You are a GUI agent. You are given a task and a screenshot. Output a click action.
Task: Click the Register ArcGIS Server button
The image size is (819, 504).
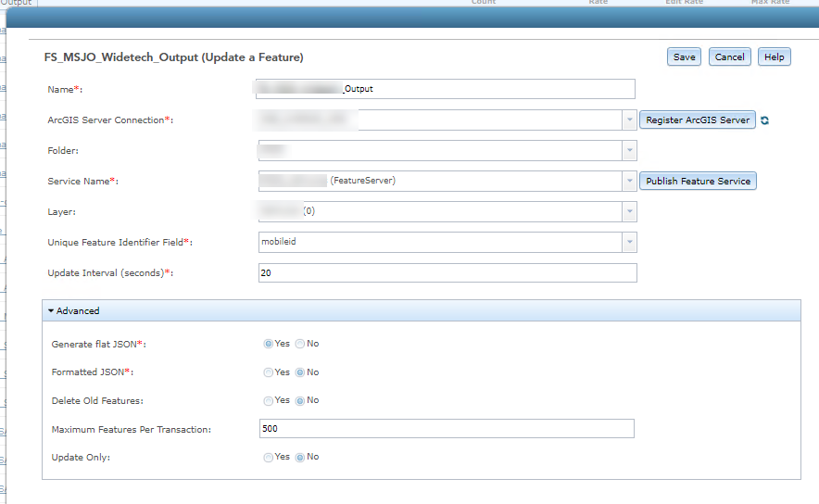click(x=698, y=120)
